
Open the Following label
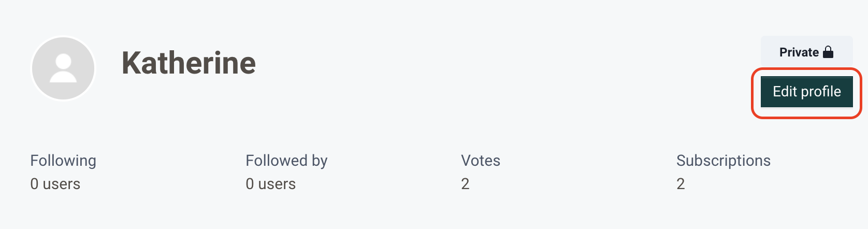(x=63, y=161)
